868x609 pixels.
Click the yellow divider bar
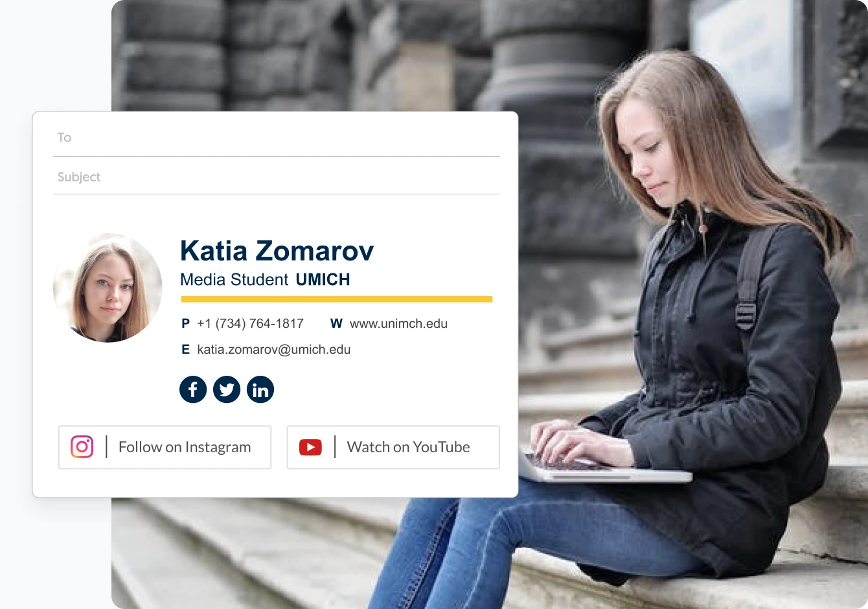pyautogui.click(x=336, y=299)
